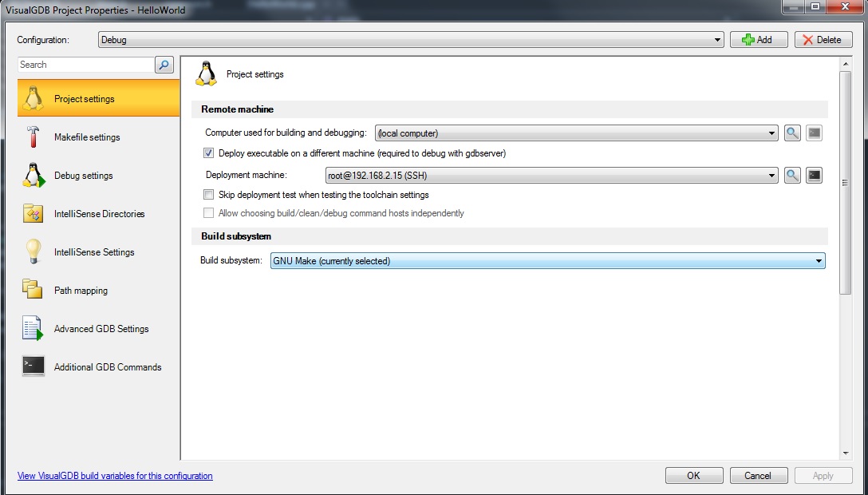Image resolution: width=868 pixels, height=495 pixels.
Task: Click the IntelliSense Directories folder icon
Action: [33, 213]
